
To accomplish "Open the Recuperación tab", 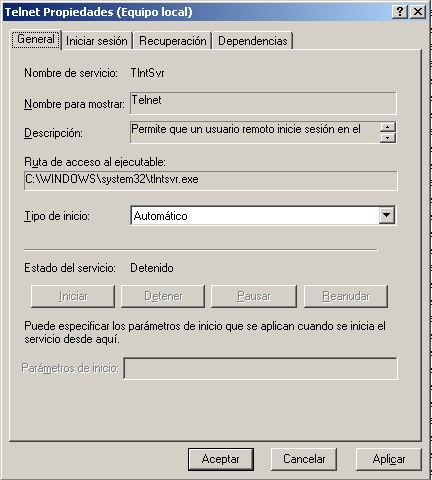I will point(173,41).
